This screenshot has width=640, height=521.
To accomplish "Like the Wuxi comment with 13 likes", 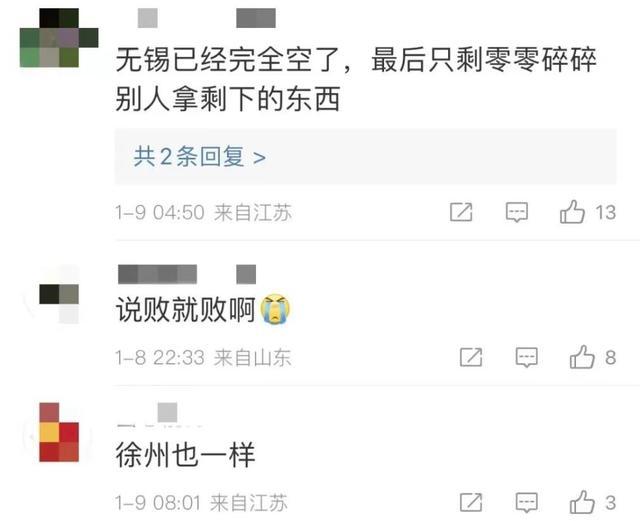I will click(x=572, y=212).
